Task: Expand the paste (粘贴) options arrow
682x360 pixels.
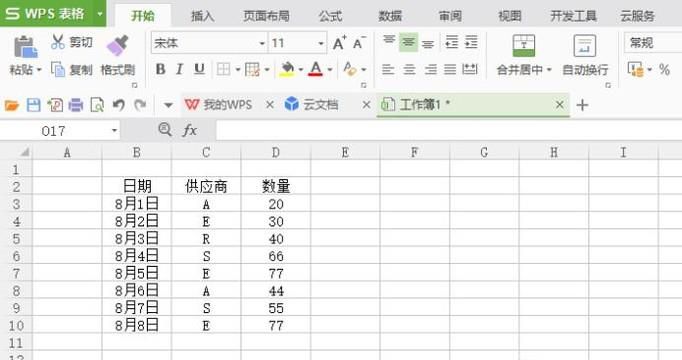Action: [39, 70]
